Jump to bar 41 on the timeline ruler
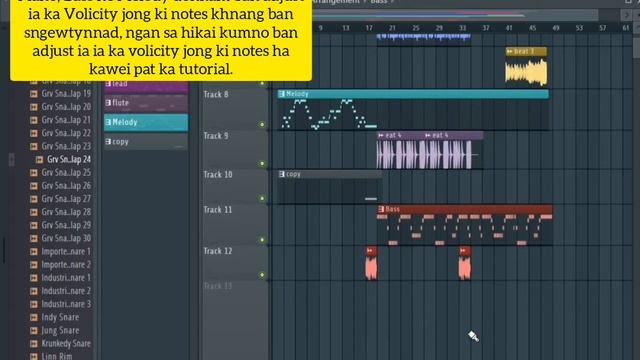This screenshot has width=640, height=360. (509, 28)
